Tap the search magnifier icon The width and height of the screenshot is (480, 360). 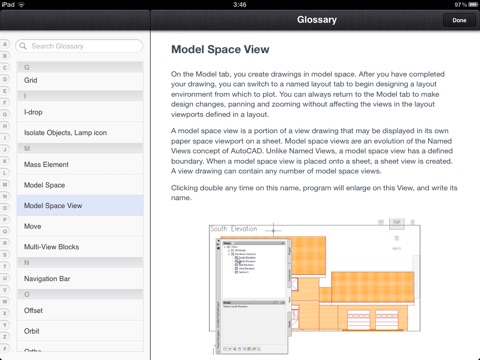(x=23, y=46)
